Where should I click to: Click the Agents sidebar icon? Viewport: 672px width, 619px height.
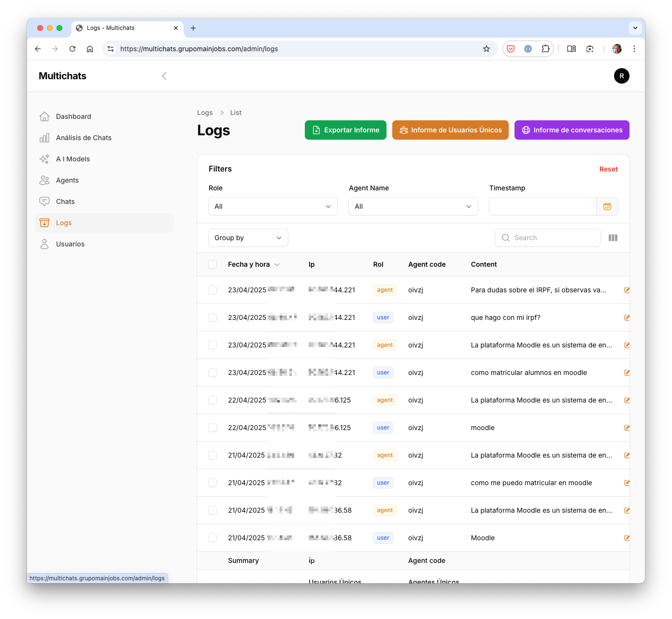44,180
